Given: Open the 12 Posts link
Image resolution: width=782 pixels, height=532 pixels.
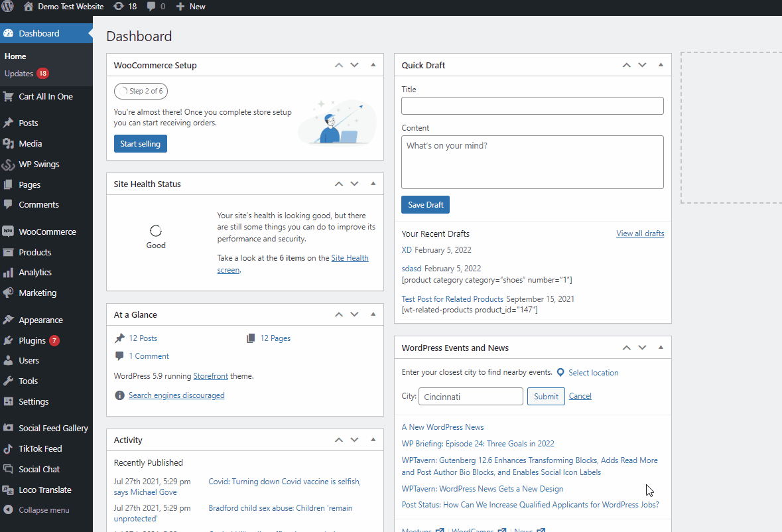Looking at the screenshot, I should (143, 338).
